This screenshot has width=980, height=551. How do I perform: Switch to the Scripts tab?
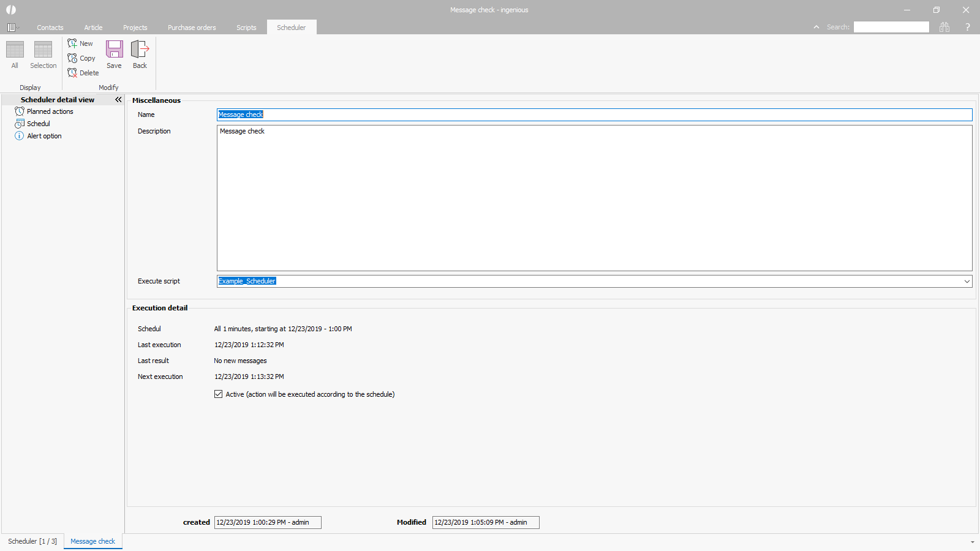(x=246, y=28)
